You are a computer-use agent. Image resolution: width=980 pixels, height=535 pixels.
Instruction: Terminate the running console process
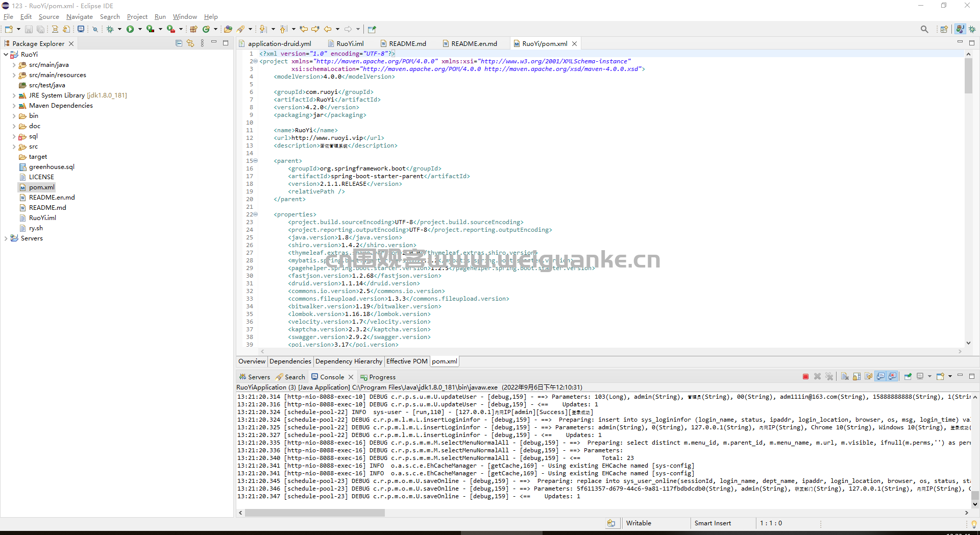805,377
